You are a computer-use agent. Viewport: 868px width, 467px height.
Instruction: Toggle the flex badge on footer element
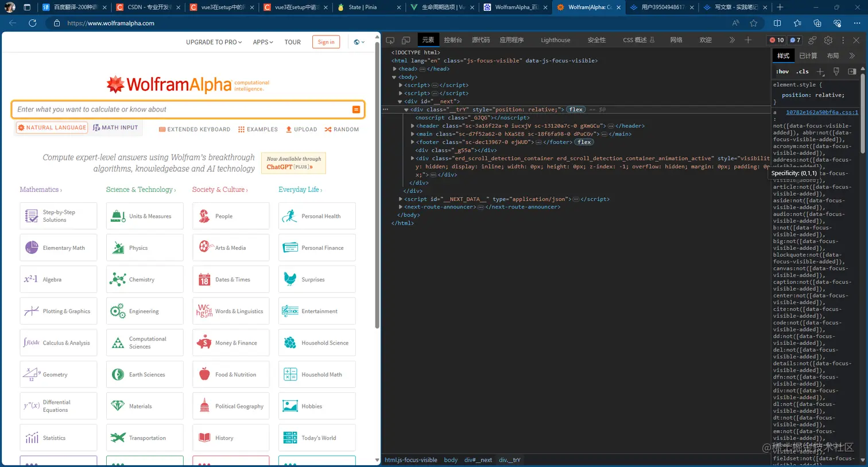click(x=584, y=142)
